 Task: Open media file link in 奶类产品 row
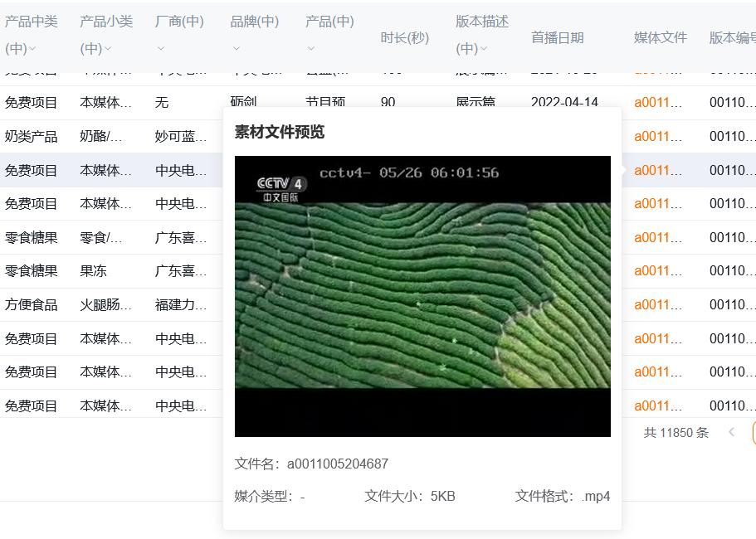coord(657,136)
